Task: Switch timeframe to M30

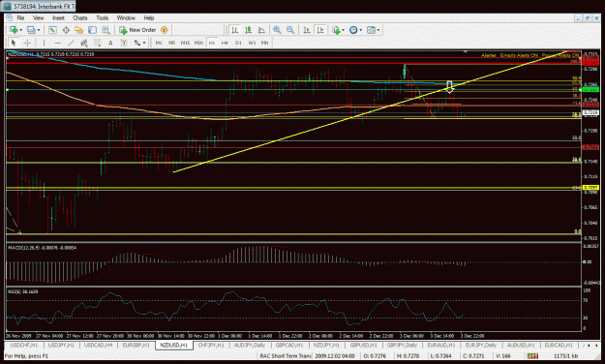Action: (198, 43)
